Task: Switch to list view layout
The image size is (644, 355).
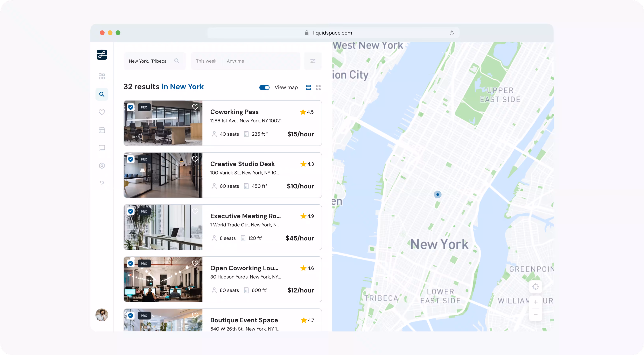Action: (x=308, y=87)
